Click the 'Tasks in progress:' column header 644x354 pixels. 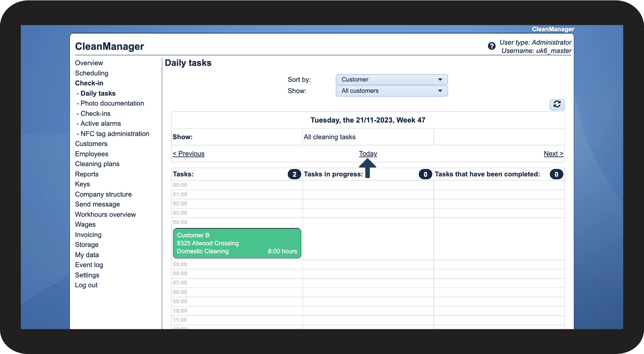pos(333,174)
